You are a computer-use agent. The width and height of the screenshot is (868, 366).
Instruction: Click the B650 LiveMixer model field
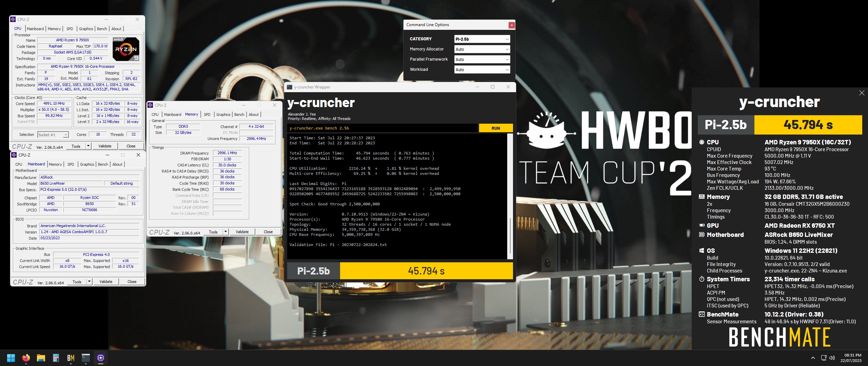click(x=71, y=183)
